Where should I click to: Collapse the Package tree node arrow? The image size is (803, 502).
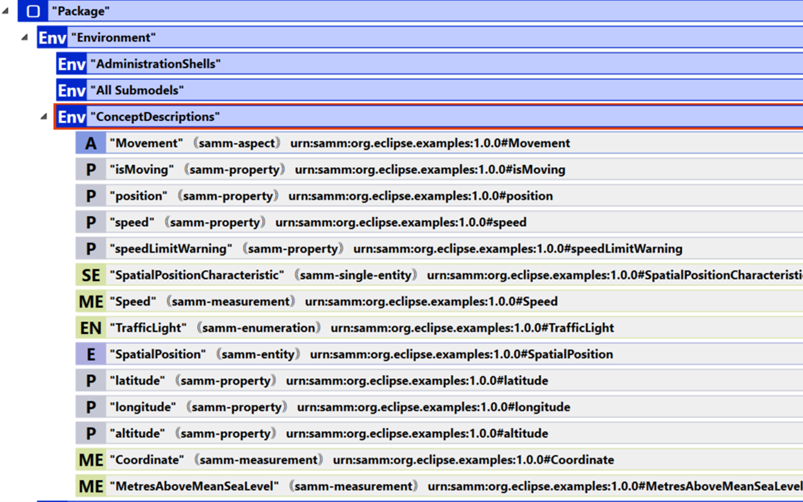(5, 10)
